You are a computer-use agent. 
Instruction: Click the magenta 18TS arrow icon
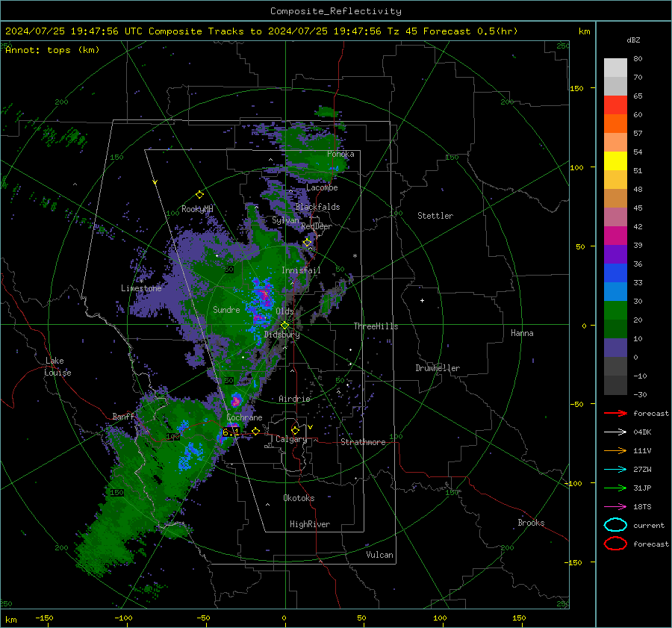point(615,507)
